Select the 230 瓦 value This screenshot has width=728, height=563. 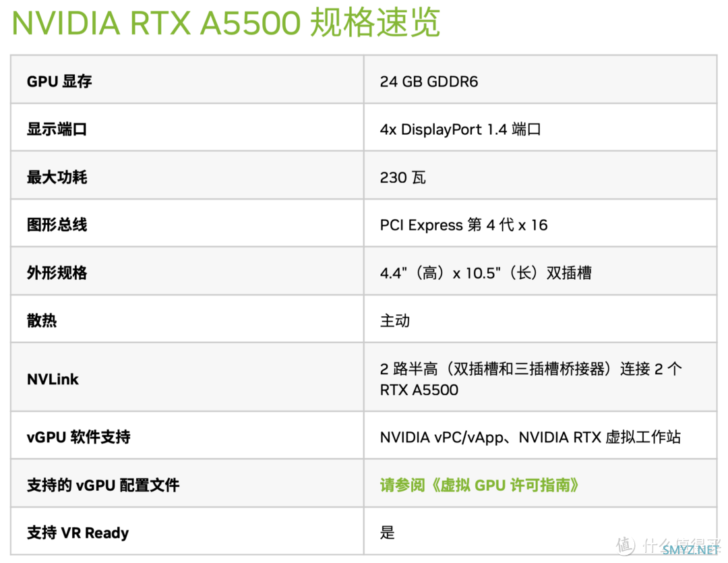(x=402, y=177)
